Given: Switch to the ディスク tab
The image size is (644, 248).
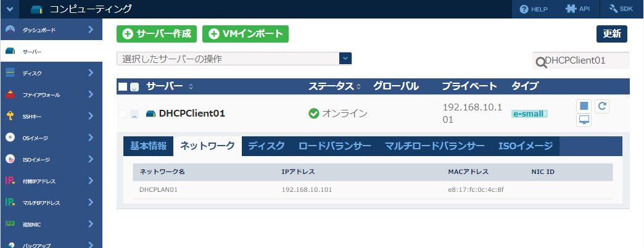Looking at the screenshot, I should 266,146.
